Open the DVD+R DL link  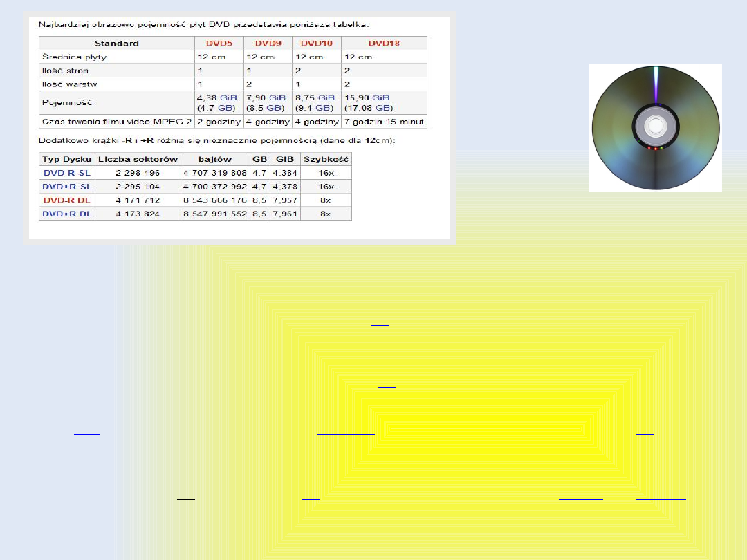click(66, 214)
